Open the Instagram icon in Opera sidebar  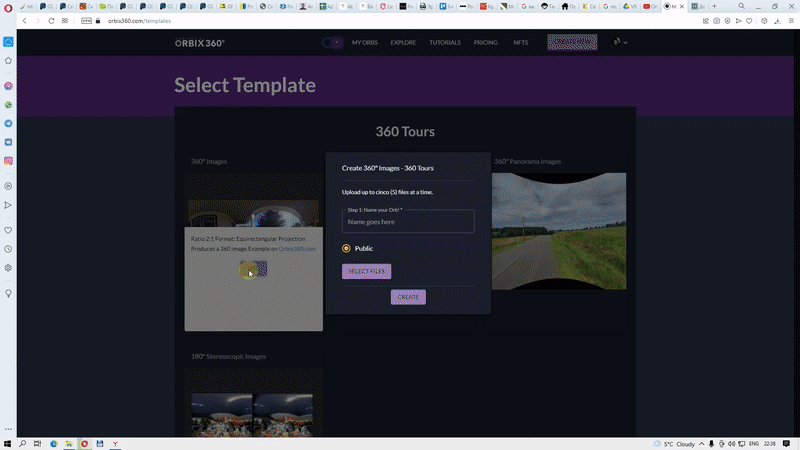8,161
